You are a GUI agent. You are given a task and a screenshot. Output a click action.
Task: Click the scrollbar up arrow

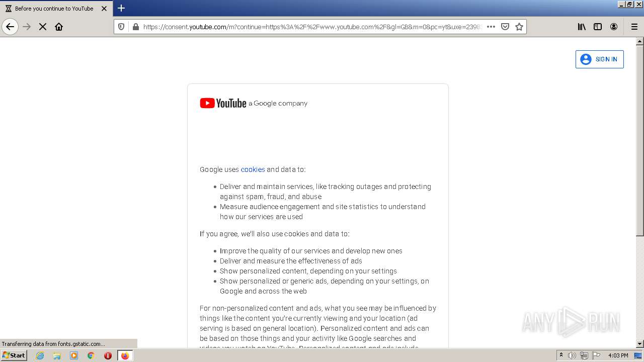(639, 41)
